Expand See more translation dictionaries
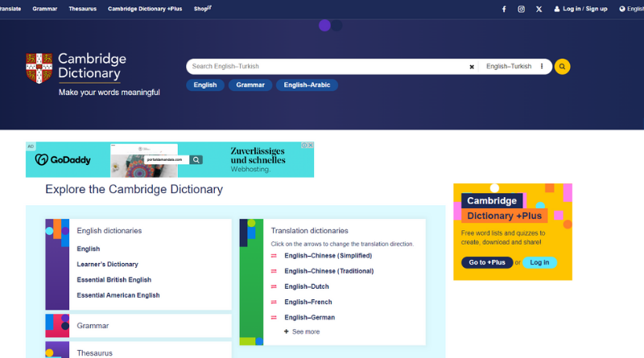Screen dimensions: 644x358 click(x=302, y=331)
